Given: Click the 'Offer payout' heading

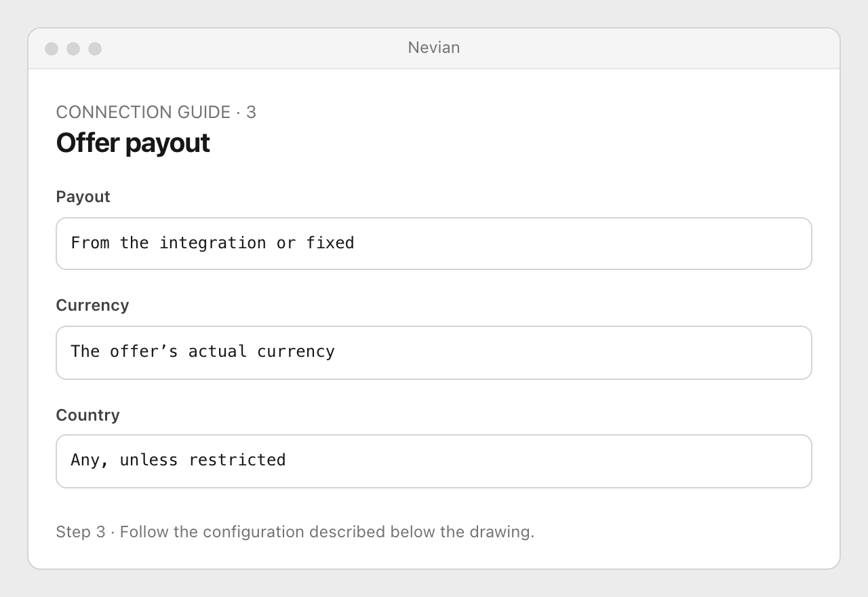Looking at the screenshot, I should pyautogui.click(x=133, y=143).
